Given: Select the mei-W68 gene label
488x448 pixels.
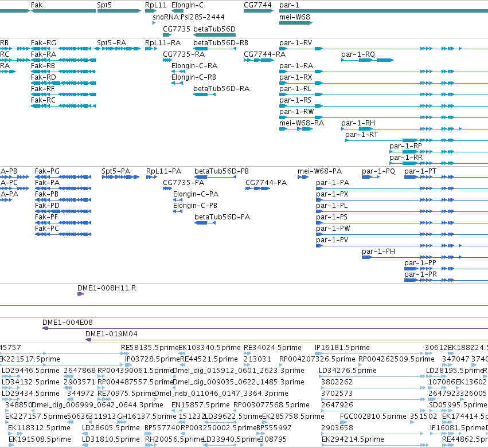Looking at the screenshot, I should tap(295, 17).
